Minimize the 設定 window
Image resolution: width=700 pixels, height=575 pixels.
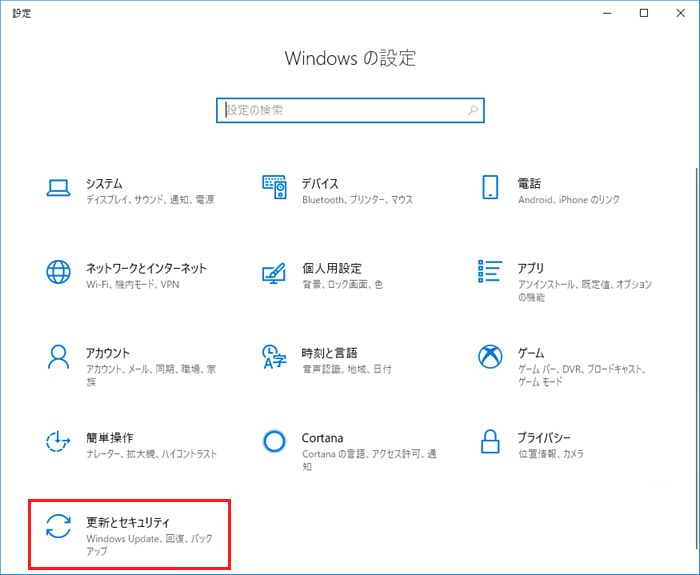[x=607, y=13]
